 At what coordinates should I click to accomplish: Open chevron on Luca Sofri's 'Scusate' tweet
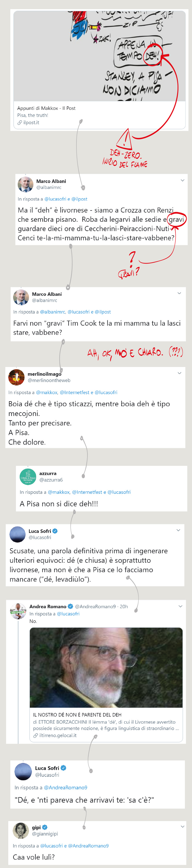[x=178, y=530]
